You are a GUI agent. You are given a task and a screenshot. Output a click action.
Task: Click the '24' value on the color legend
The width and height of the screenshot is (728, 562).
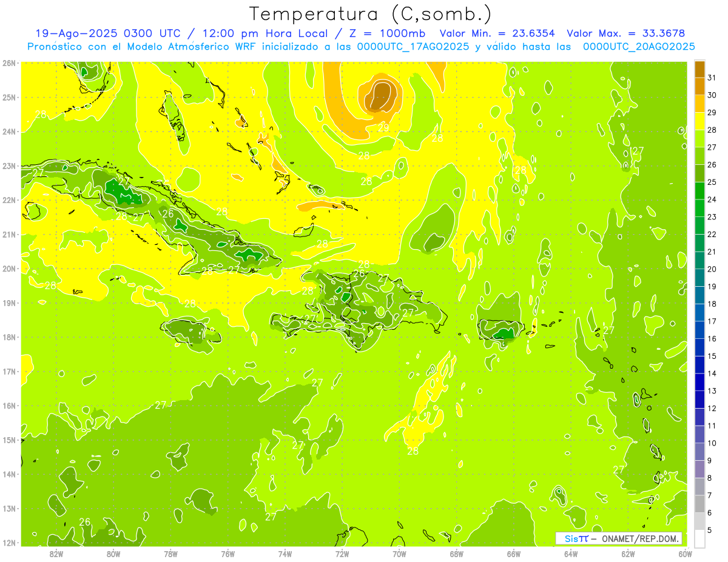pos(712,199)
